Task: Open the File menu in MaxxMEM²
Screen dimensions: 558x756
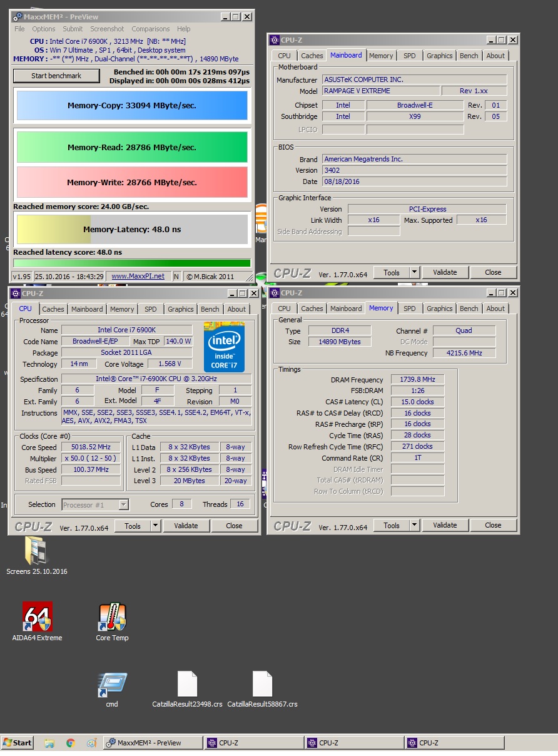Action: click(x=19, y=29)
